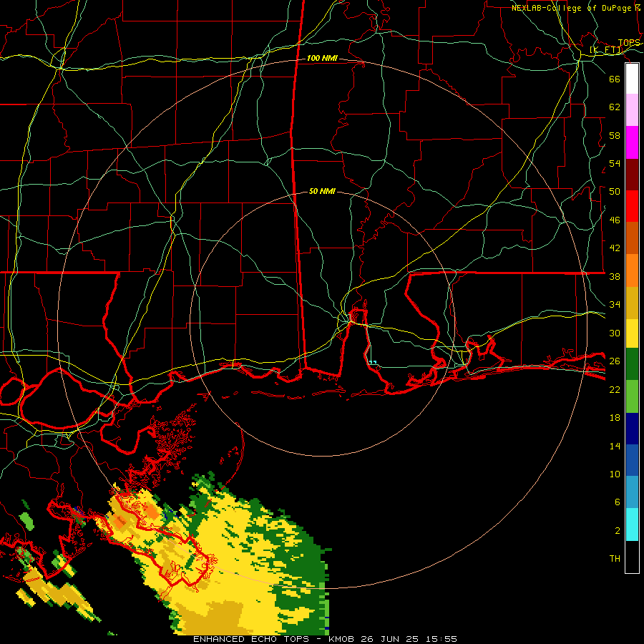Select the dark maroon legend swatch

(x=632, y=174)
